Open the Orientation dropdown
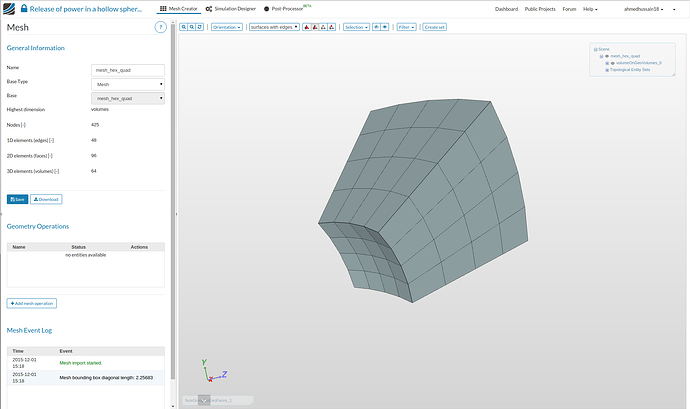Screen dimensions: 690x409 click(x=227, y=27)
